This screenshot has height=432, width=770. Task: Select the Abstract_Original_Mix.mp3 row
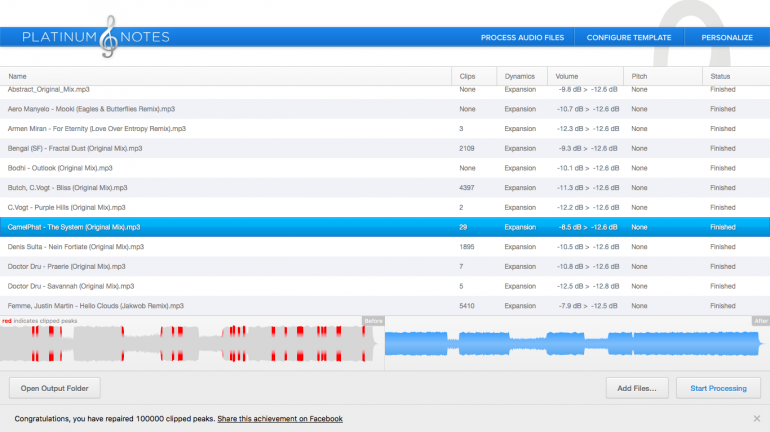point(385,90)
